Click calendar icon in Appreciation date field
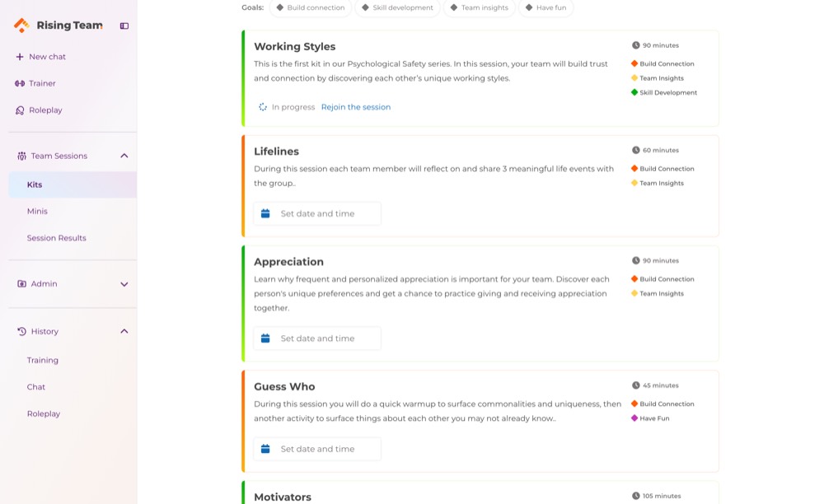Viewport: 824px width, 504px height. coord(265,338)
